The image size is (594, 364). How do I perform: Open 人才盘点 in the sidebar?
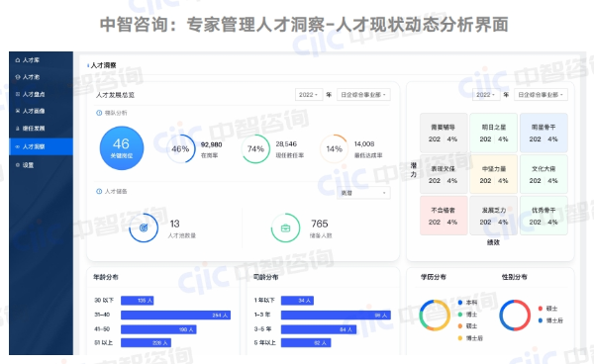(41, 94)
